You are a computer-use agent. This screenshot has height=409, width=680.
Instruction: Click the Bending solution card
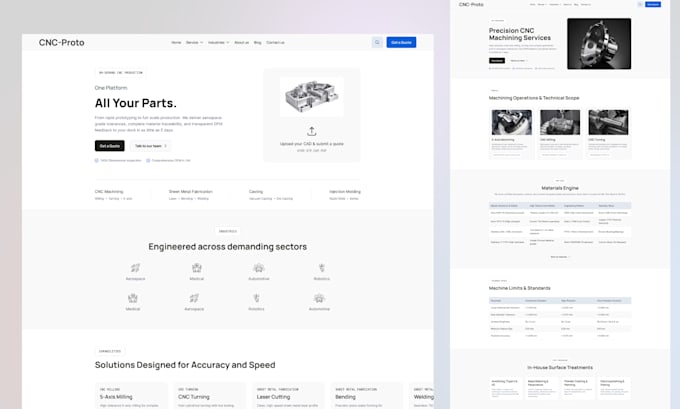click(x=366, y=396)
